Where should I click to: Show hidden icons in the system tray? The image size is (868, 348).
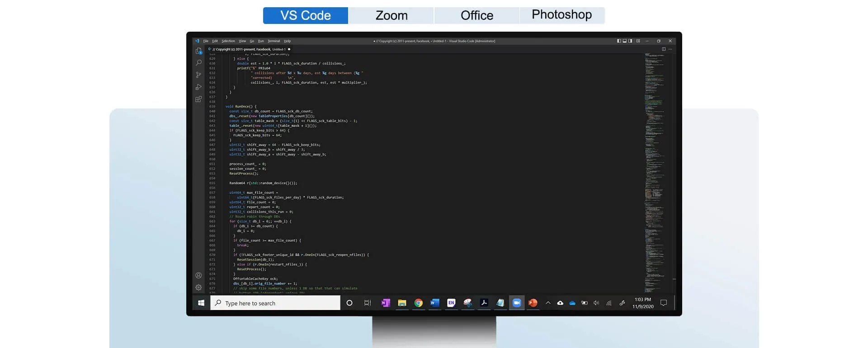(548, 303)
